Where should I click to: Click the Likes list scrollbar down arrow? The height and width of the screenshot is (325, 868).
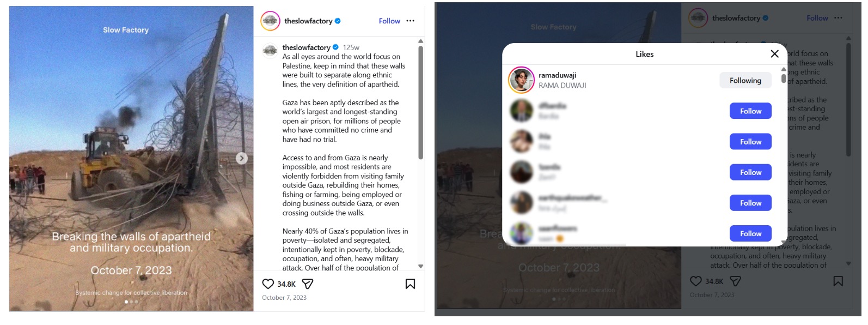pos(784,242)
